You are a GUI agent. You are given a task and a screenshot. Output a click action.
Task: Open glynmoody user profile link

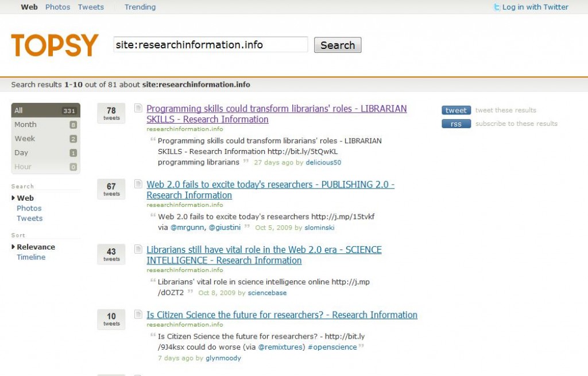[223, 358]
